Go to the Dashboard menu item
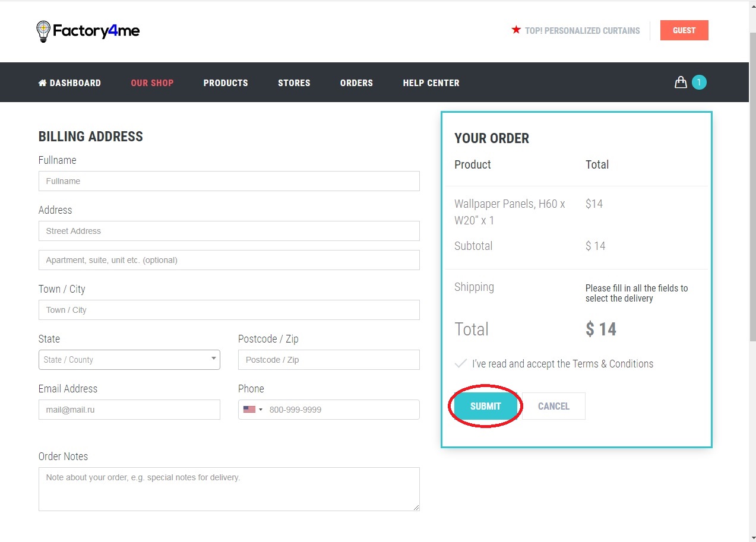 [69, 83]
